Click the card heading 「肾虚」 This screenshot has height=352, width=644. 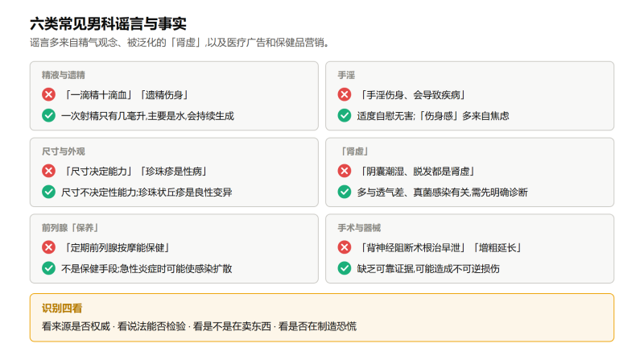tap(354, 151)
